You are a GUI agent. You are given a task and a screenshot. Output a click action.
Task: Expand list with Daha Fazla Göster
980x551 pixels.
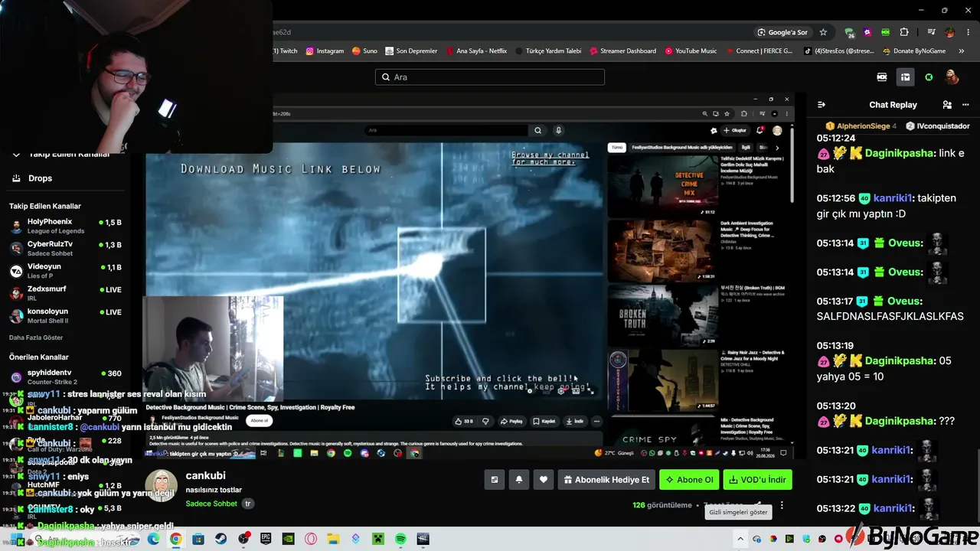pyautogui.click(x=36, y=337)
